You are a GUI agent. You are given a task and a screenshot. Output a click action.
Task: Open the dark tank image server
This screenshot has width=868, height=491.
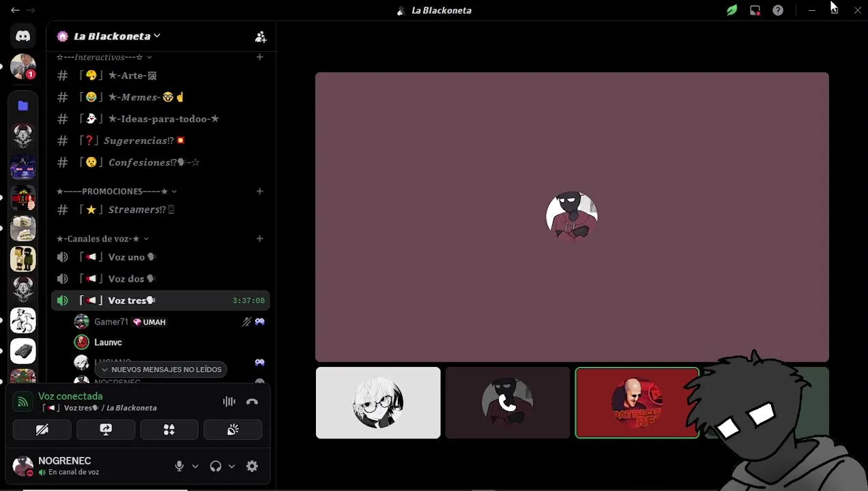tap(23, 351)
